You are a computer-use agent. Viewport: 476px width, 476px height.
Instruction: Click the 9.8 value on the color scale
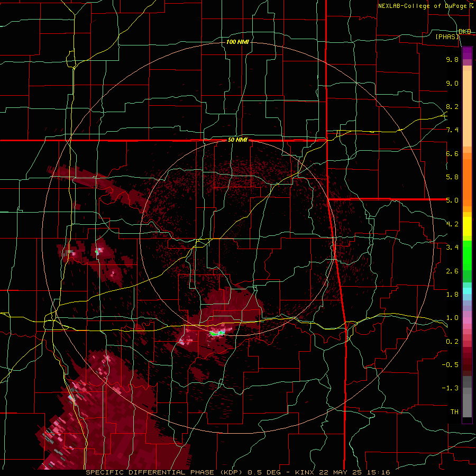tap(452, 59)
